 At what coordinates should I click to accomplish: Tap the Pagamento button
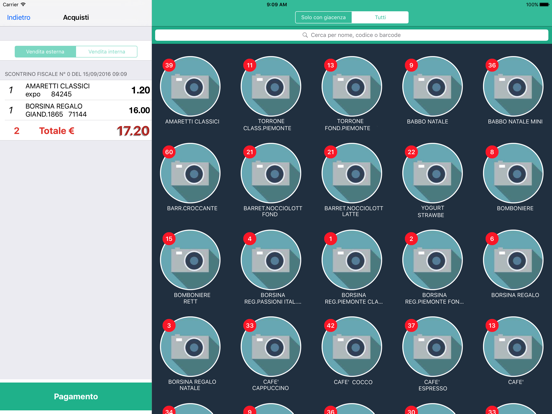click(x=76, y=396)
